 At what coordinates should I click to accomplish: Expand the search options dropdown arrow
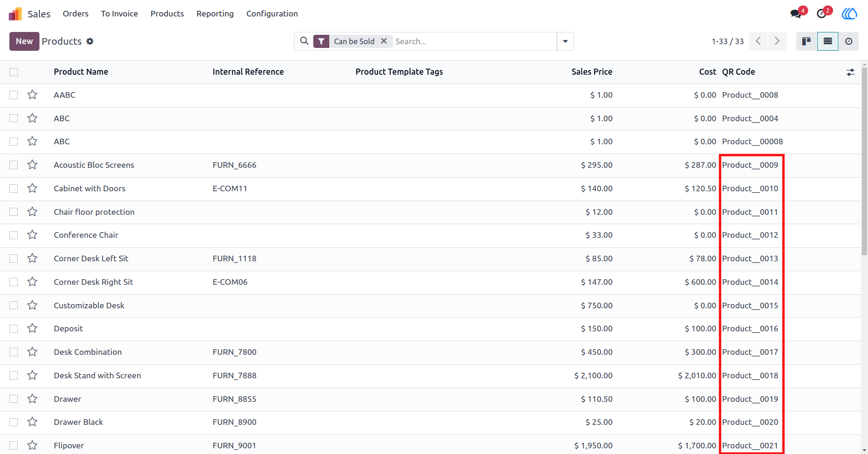tap(565, 41)
